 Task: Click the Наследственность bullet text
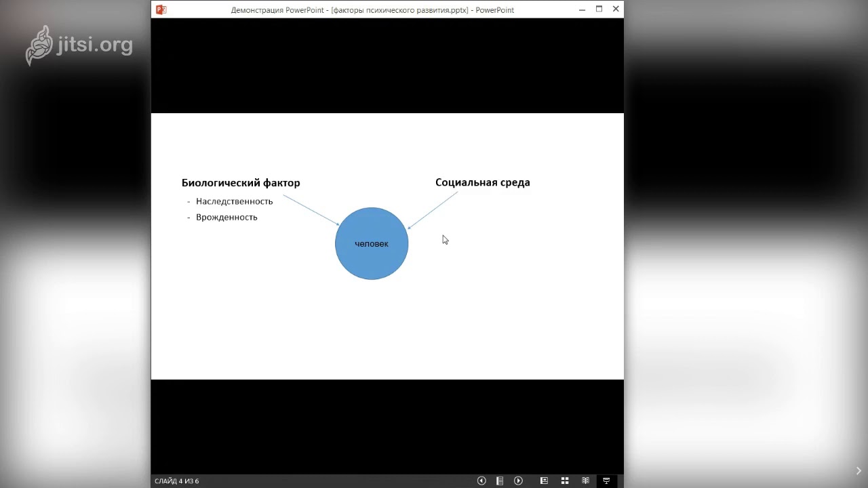(234, 201)
